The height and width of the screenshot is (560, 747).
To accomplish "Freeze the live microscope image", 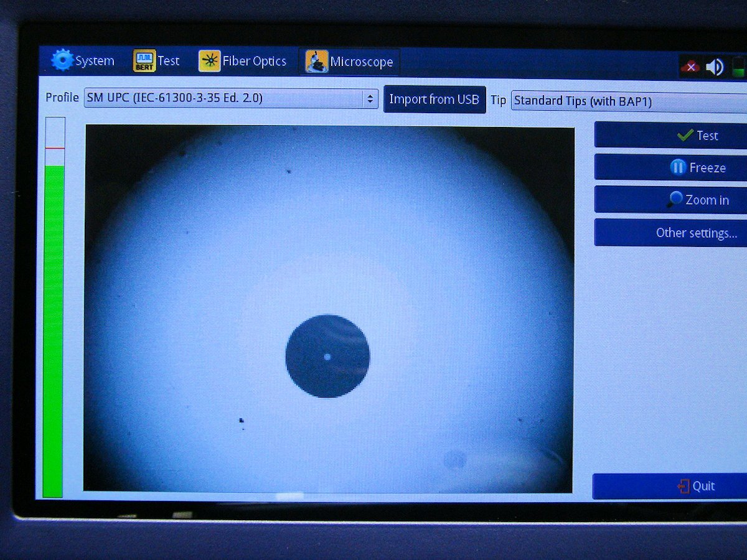I will pos(670,167).
